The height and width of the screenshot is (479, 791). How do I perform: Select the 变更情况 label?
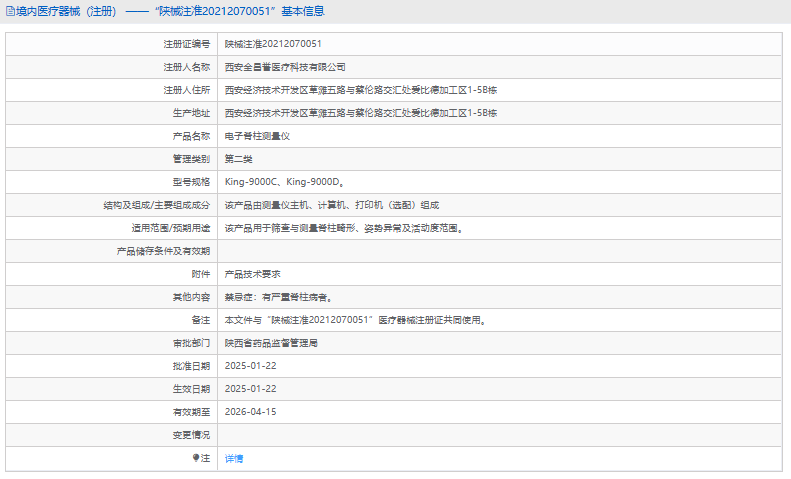(191, 435)
